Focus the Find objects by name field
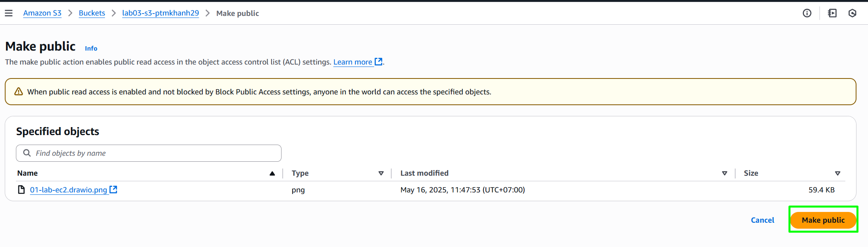Image resolution: width=868 pixels, height=247 pixels. [x=149, y=153]
